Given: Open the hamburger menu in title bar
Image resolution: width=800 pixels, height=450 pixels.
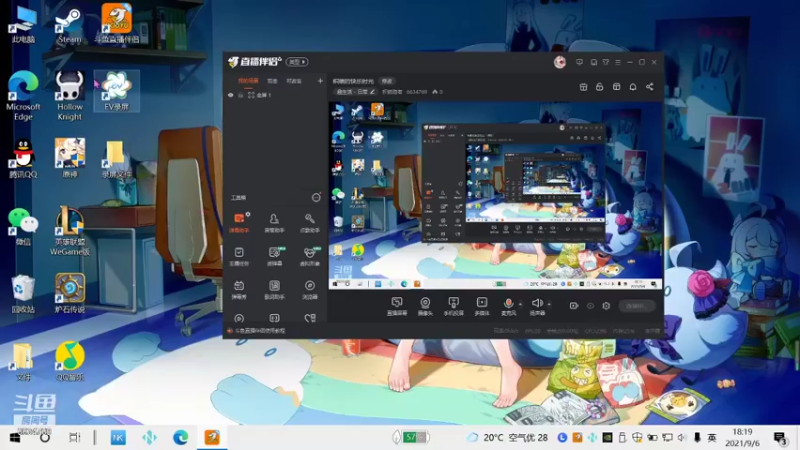Looking at the screenshot, I should click(x=618, y=62).
